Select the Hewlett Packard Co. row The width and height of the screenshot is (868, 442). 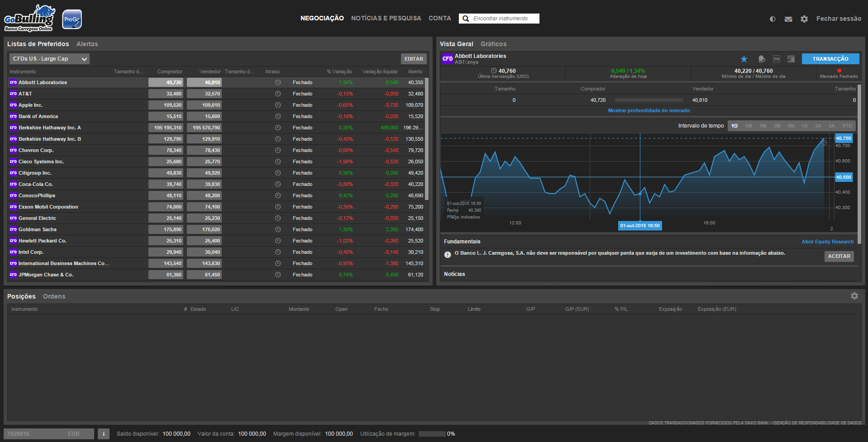click(x=216, y=241)
